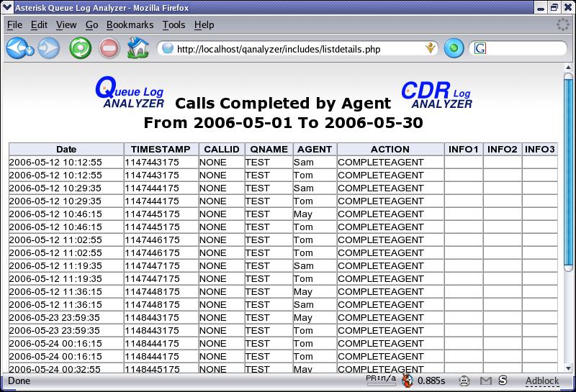Screen dimensions: 576x392
Task: Click the green Go button
Action: [454, 49]
